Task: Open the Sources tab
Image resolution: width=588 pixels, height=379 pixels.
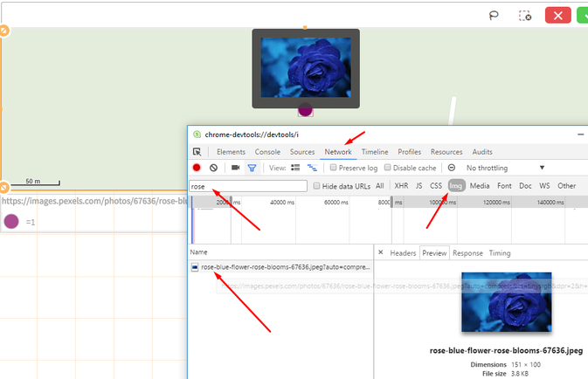Action: coord(302,152)
